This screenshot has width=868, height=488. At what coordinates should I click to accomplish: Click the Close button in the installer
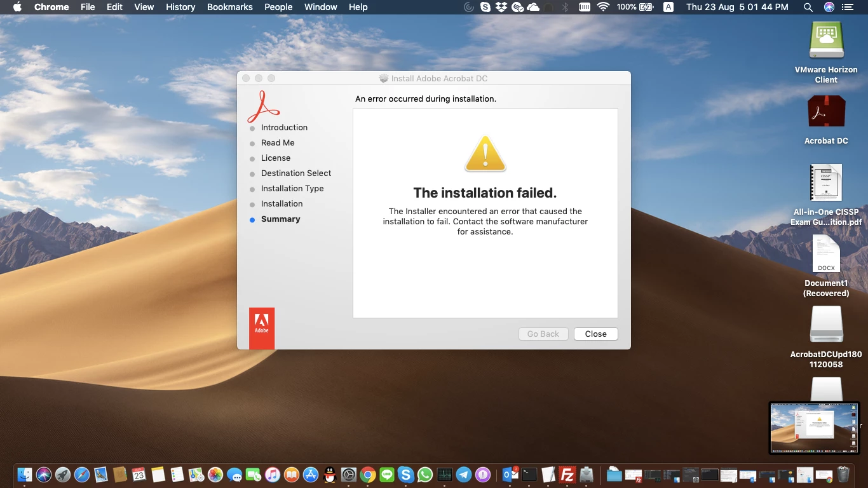point(595,334)
